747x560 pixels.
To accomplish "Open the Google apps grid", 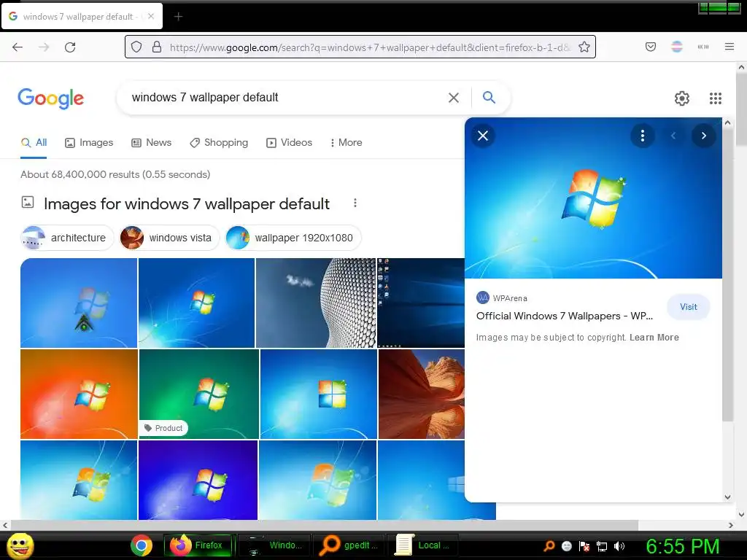I will point(715,98).
